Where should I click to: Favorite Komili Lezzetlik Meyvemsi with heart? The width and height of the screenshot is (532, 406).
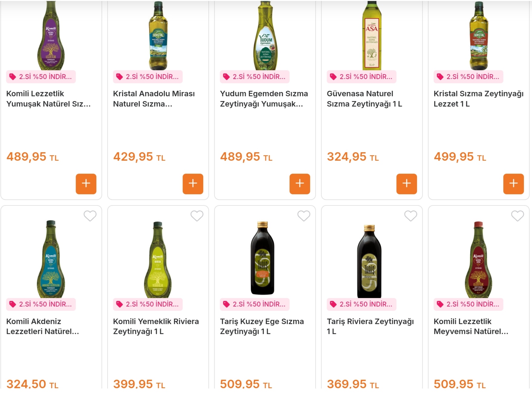[x=517, y=216]
